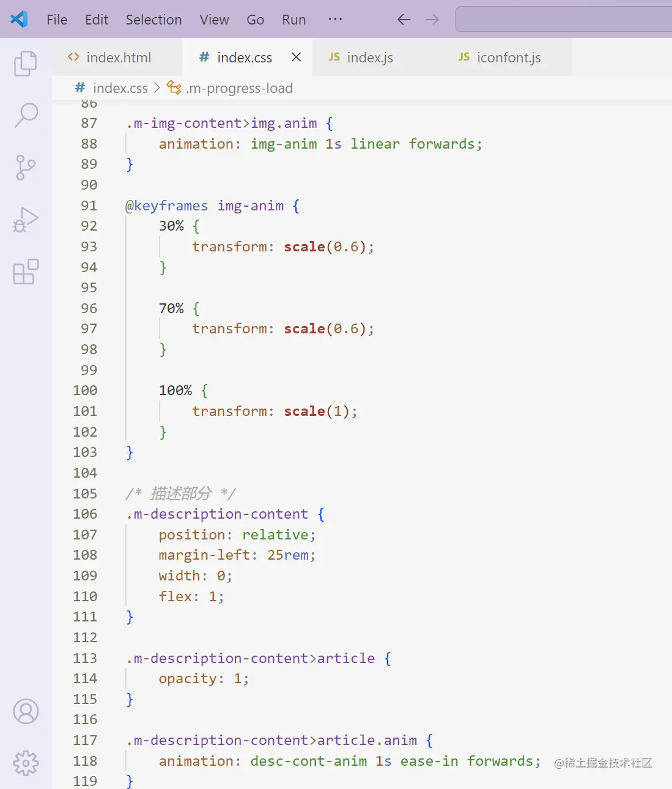Click the command center search box
Screen dimensions: 672x789
(563, 20)
